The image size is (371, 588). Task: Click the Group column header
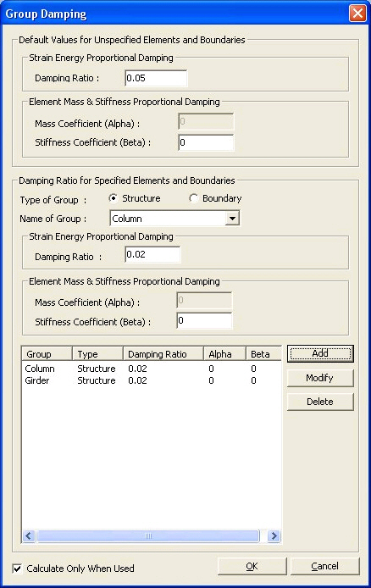coord(47,354)
